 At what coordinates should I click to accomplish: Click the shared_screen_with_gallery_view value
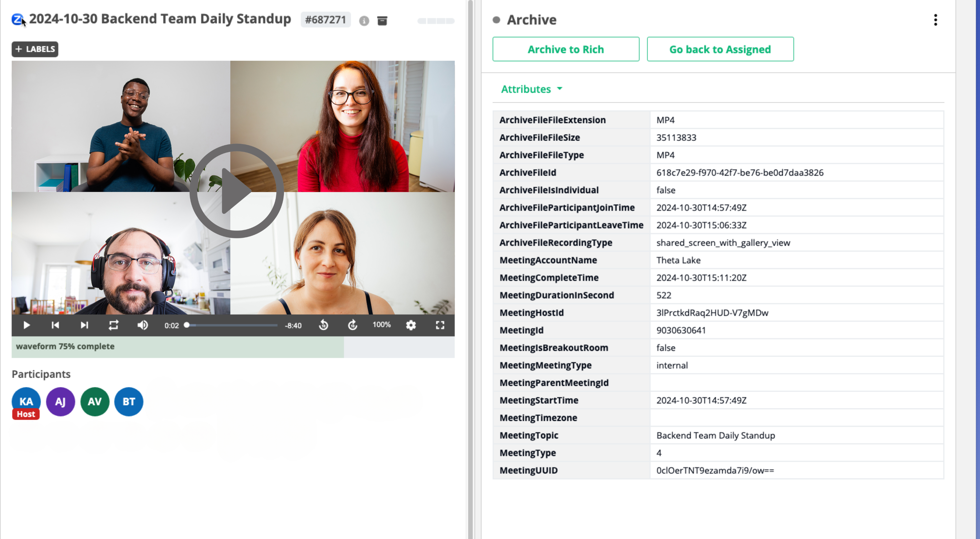[x=723, y=242]
